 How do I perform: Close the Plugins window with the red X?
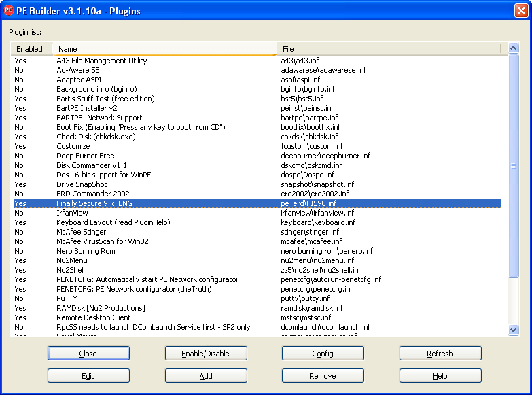tap(521, 10)
